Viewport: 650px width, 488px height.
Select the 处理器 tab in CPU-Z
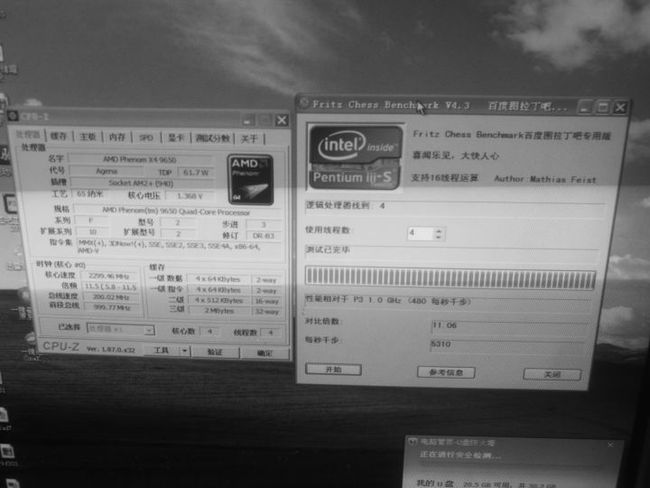[28, 135]
